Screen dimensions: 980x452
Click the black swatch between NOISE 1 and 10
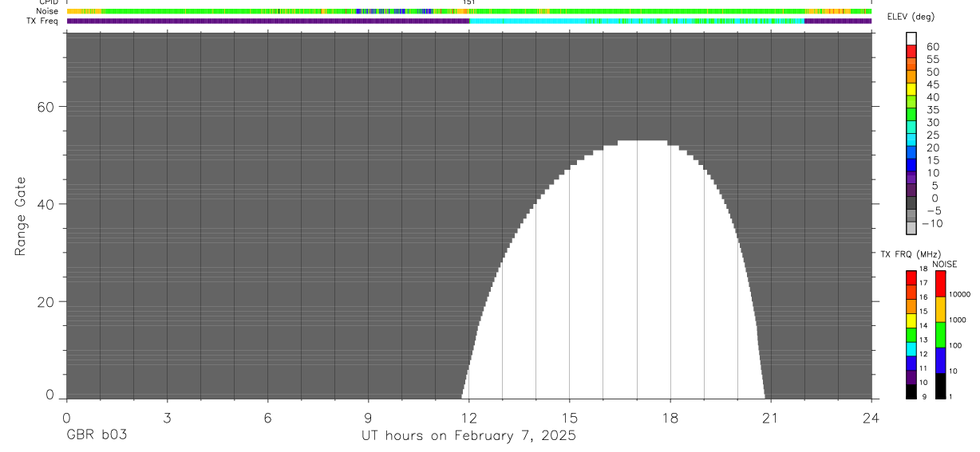pyautogui.click(x=940, y=386)
